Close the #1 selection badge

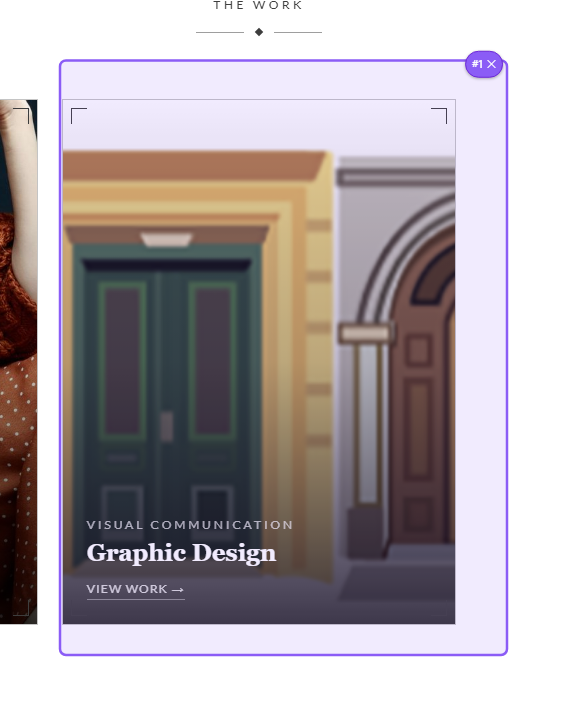tap(491, 64)
